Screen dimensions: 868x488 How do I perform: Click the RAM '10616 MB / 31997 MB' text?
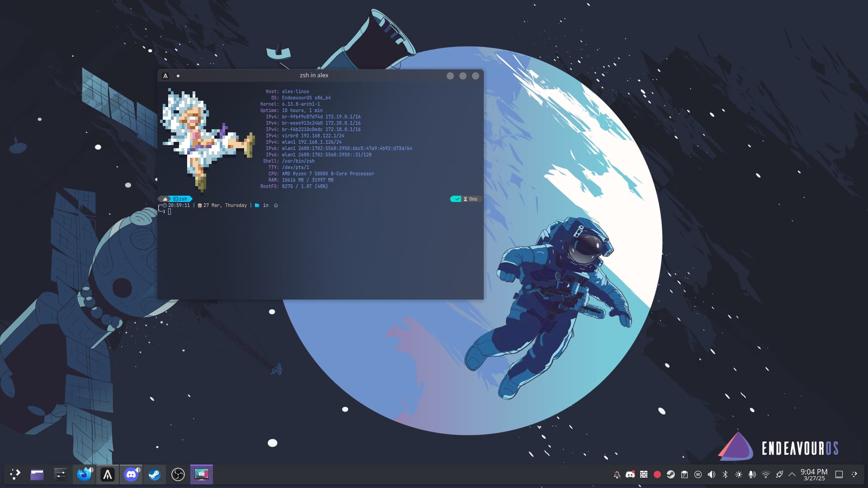pyautogui.click(x=308, y=180)
